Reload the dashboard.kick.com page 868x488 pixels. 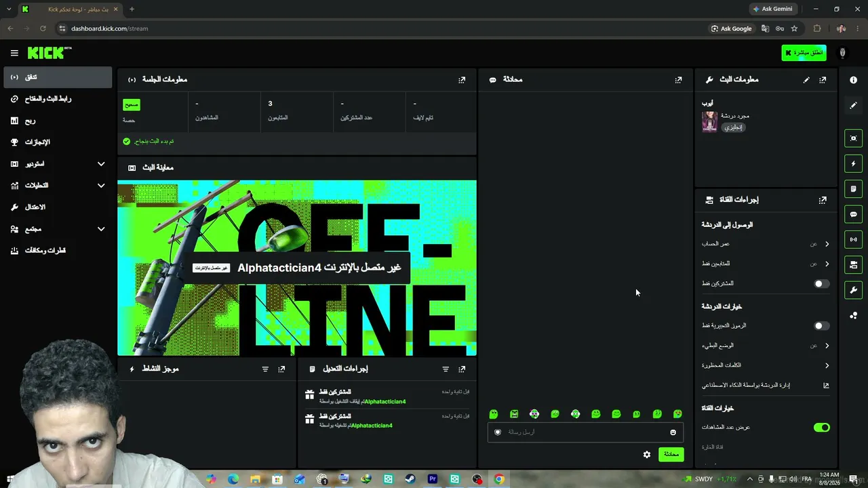43,28
